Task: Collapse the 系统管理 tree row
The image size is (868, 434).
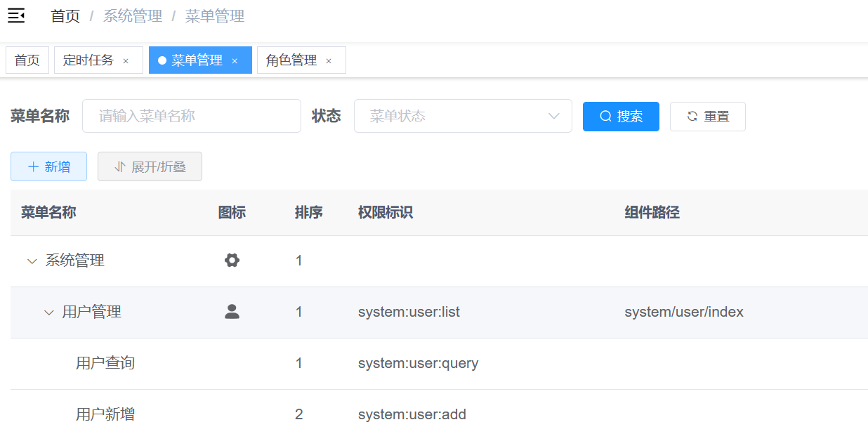Action: click(32, 261)
